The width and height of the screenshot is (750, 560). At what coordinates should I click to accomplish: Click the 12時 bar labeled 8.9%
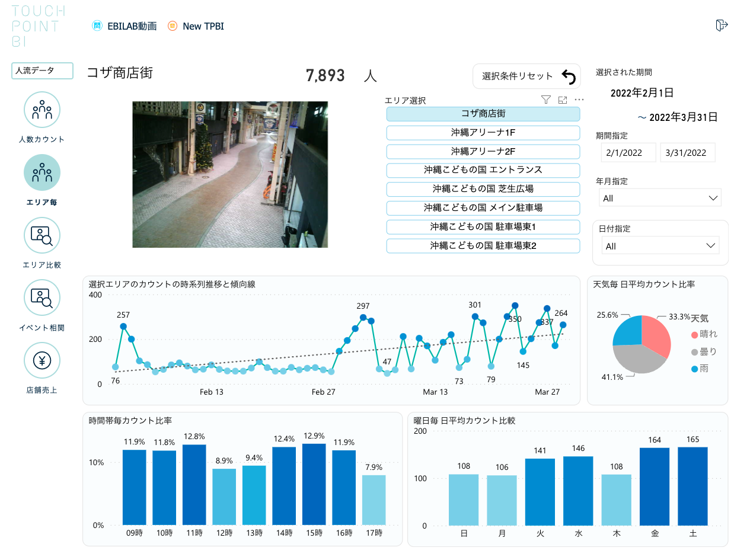[224, 497]
